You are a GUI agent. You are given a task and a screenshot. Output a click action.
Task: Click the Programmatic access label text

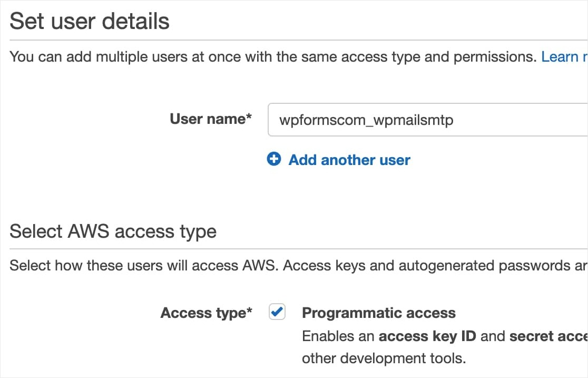pos(378,313)
